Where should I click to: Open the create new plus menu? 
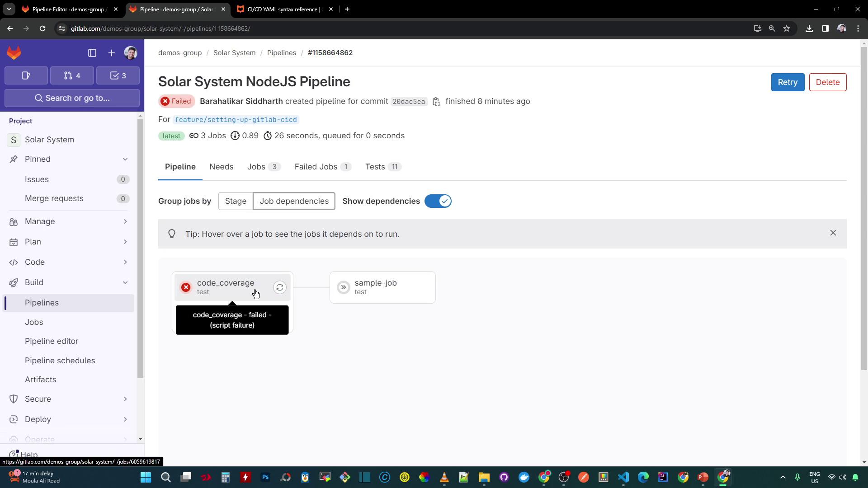pos(112,53)
